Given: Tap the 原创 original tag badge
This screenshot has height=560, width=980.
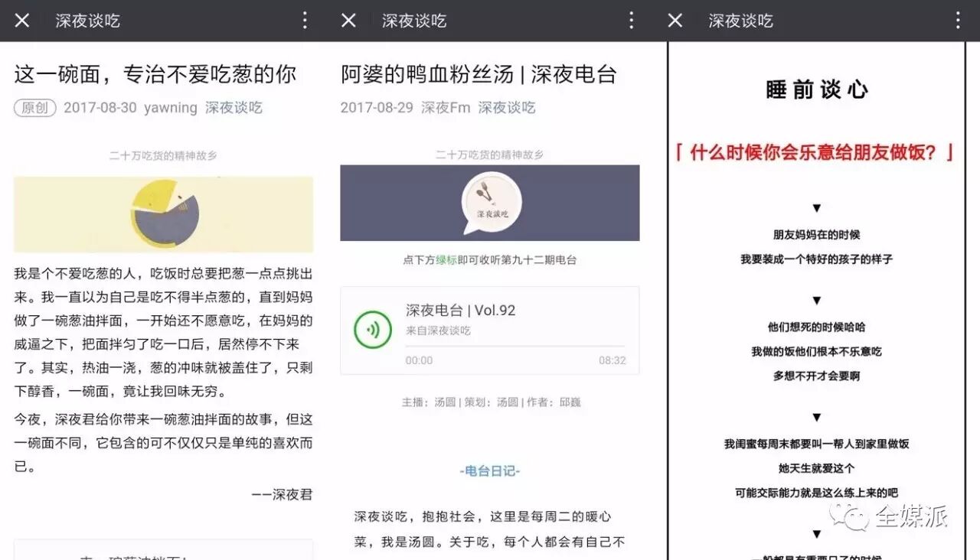Looking at the screenshot, I should [x=35, y=108].
